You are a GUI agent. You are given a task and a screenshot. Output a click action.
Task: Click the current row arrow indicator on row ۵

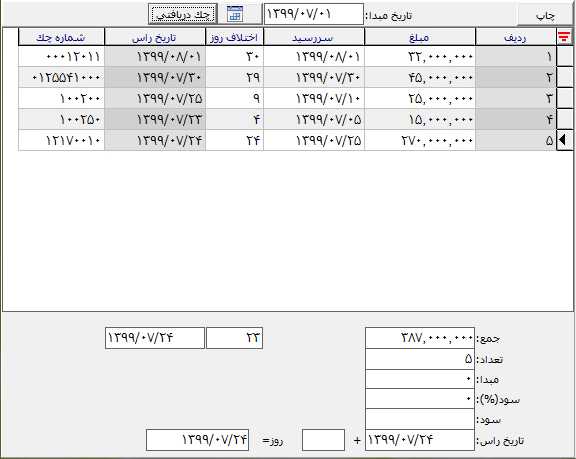pyautogui.click(x=564, y=140)
